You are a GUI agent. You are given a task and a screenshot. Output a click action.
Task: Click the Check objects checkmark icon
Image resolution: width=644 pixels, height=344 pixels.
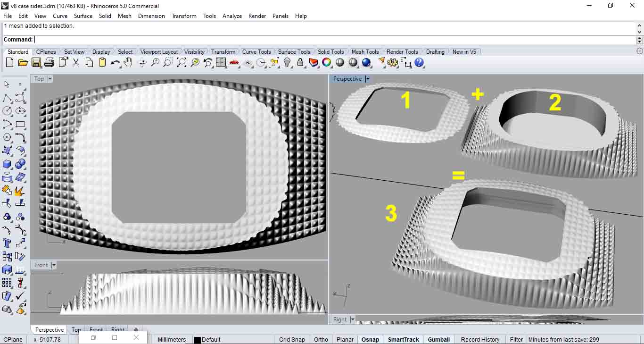[20, 296]
